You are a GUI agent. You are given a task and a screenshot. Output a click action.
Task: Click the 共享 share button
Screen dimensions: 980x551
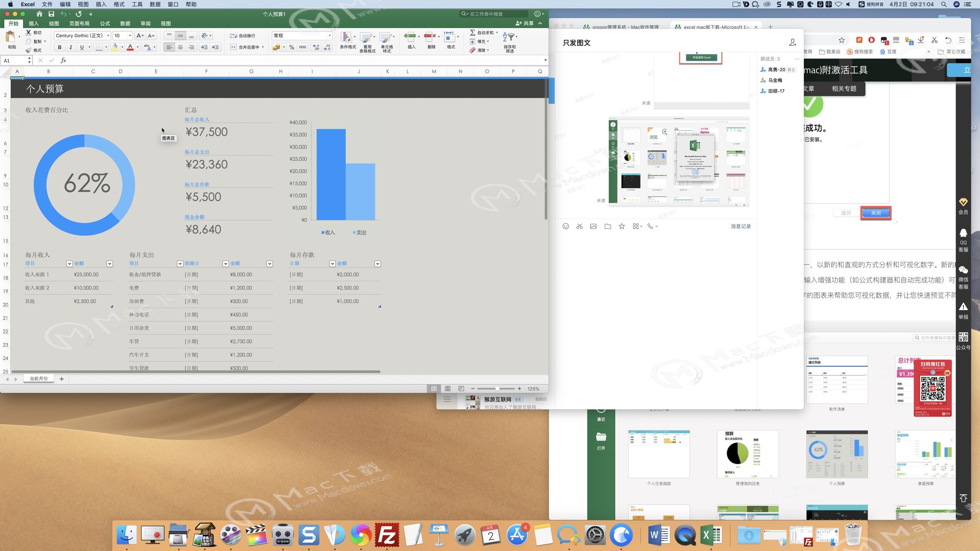pos(524,23)
